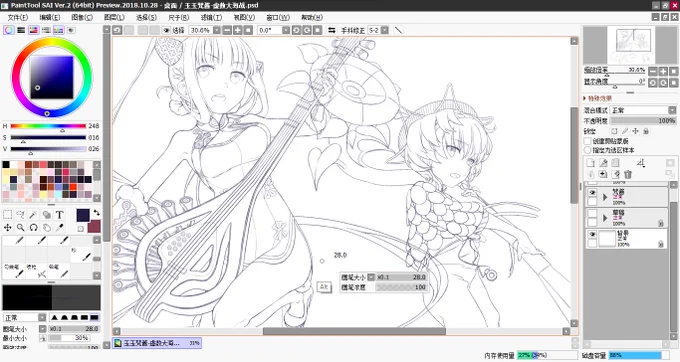Swap foreground and background colors
The height and width of the screenshot is (362, 680).
coord(96,213)
